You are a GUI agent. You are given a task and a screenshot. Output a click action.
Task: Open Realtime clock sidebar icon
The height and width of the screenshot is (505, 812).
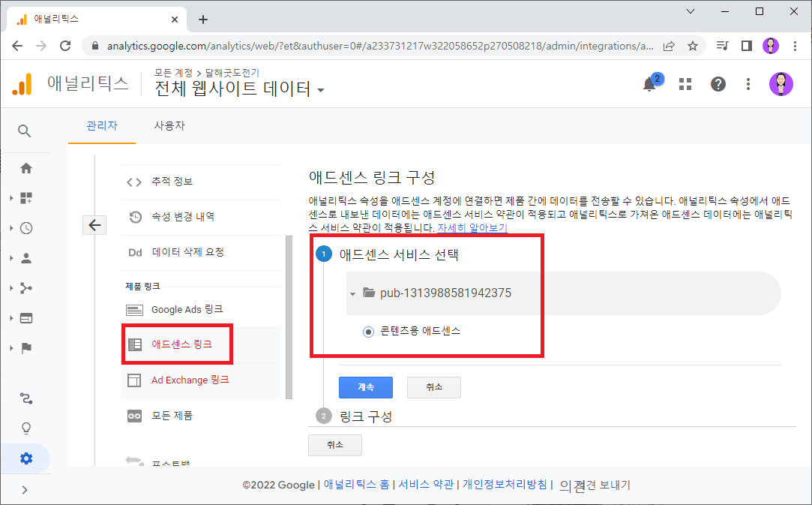coord(26,228)
